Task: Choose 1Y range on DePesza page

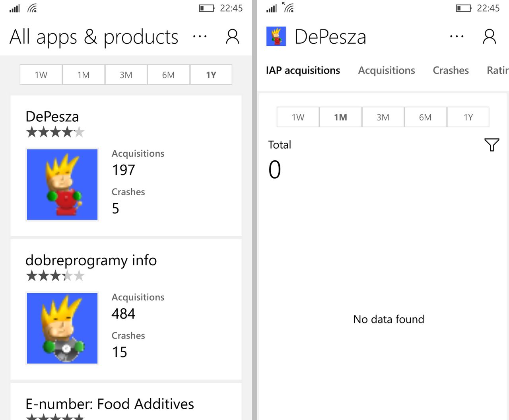Action: point(468,117)
